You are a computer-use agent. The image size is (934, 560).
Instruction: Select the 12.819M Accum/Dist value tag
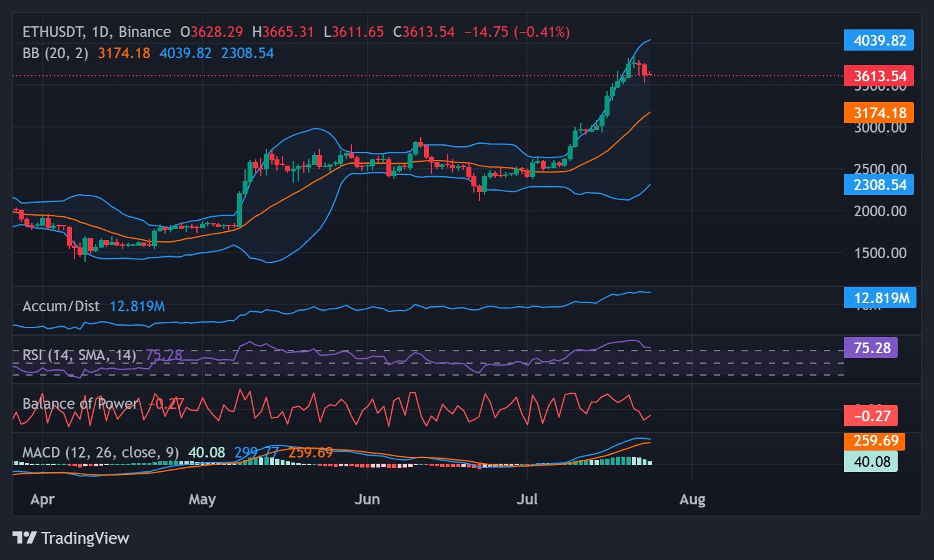[x=880, y=298]
